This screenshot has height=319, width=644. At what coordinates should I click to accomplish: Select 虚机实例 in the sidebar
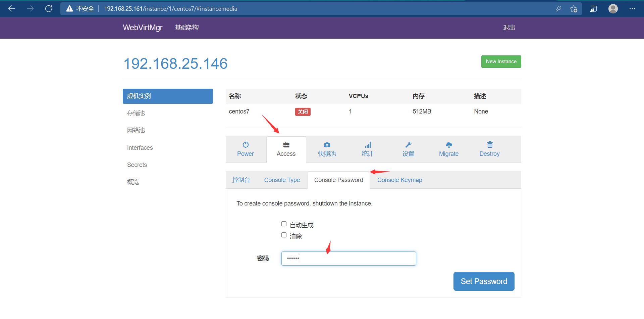point(168,96)
